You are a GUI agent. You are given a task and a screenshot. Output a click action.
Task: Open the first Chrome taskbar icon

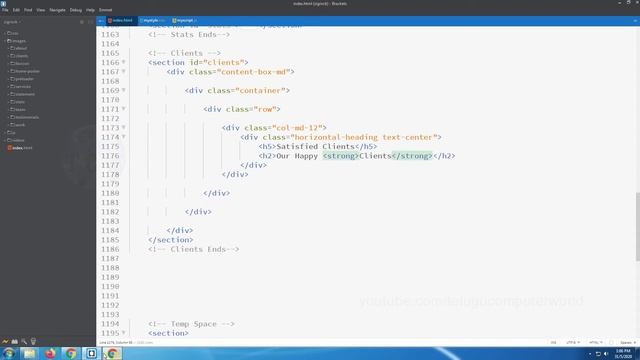pyautogui.click(x=71, y=353)
